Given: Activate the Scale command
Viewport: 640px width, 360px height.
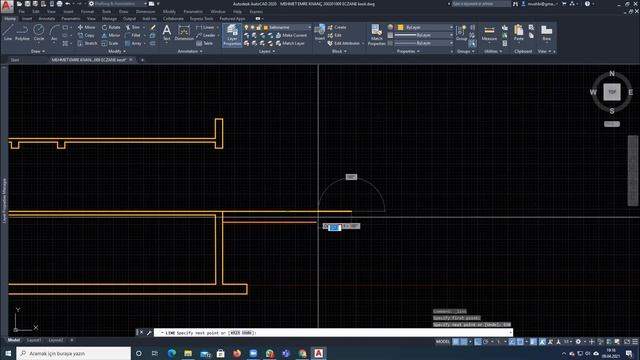Looking at the screenshot, I should [x=110, y=43].
